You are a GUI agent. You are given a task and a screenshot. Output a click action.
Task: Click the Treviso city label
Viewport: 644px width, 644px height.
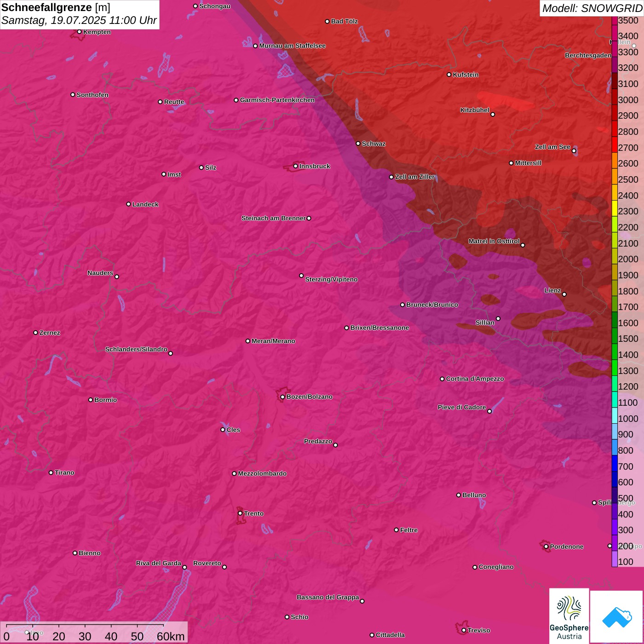click(478, 630)
